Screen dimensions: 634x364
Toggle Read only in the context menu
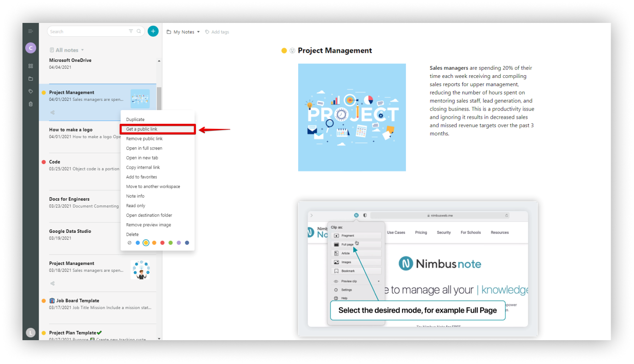136,206
